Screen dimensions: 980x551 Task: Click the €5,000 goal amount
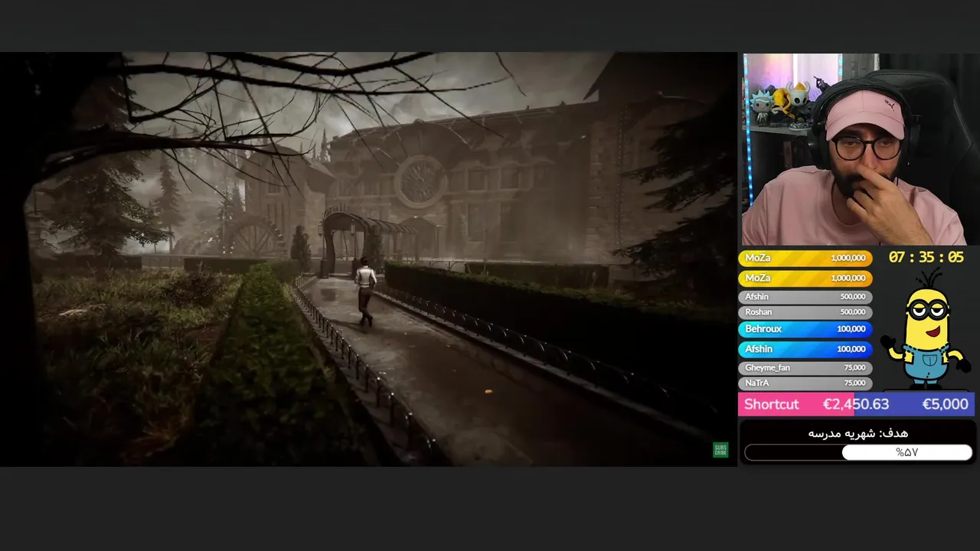pyautogui.click(x=945, y=404)
